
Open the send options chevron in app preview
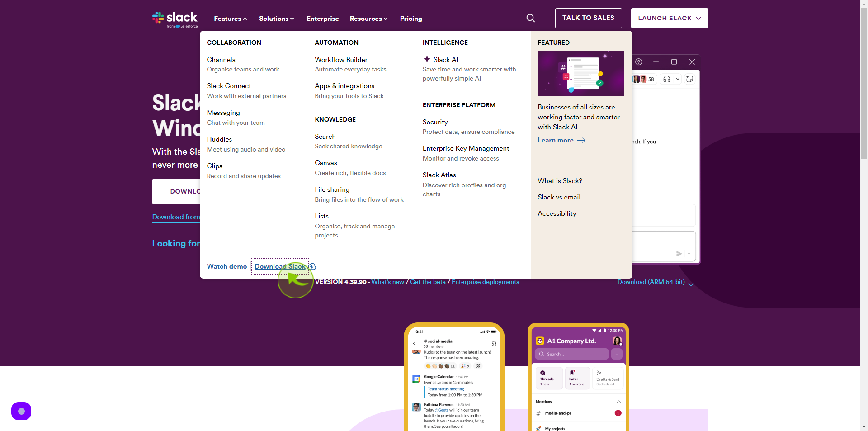(689, 254)
